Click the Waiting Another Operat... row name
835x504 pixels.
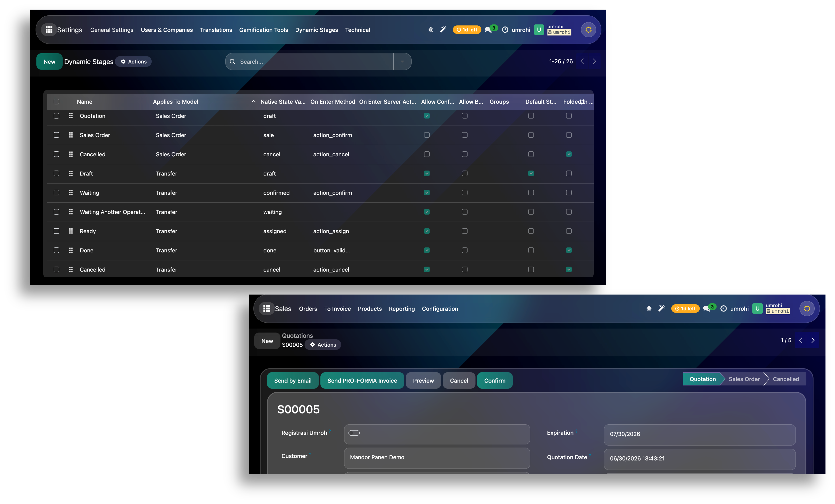point(113,212)
